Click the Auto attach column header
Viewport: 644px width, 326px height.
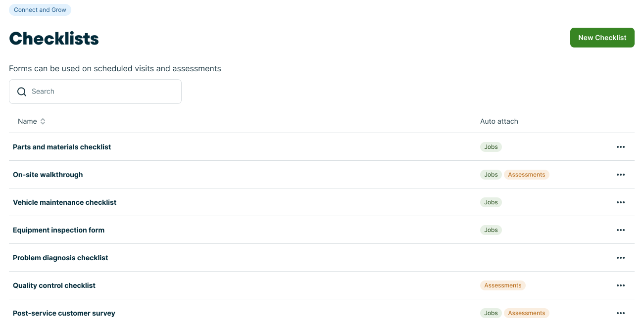(x=499, y=121)
